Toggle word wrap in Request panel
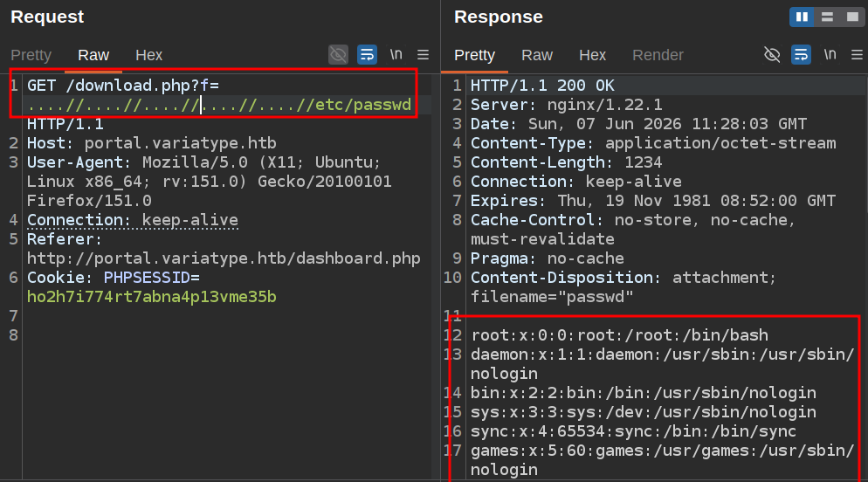Screen dimensions: 868x482 [367, 55]
